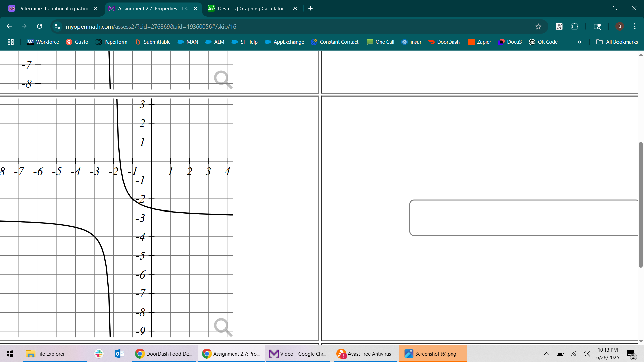
Task: Open site permissions via the address bar icon
Action: [57, 26]
